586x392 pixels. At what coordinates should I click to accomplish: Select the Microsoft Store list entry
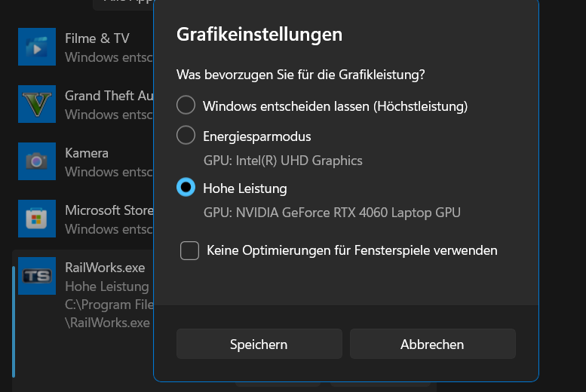(x=109, y=210)
